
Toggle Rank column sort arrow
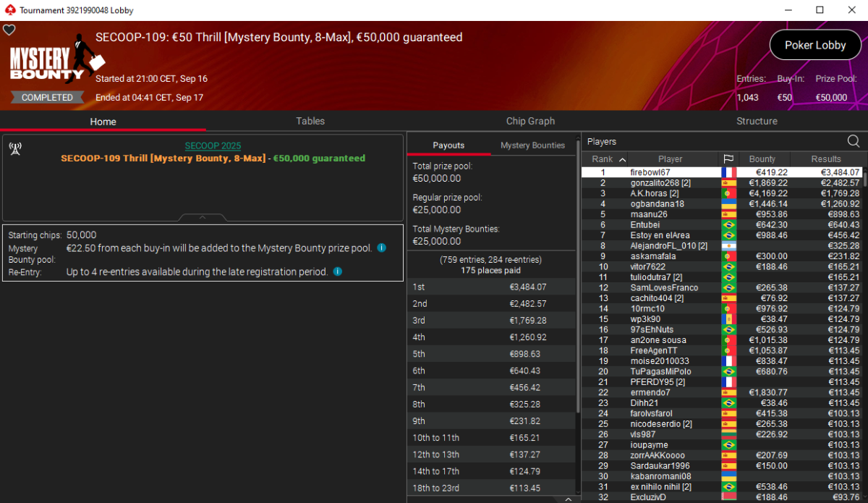623,159
